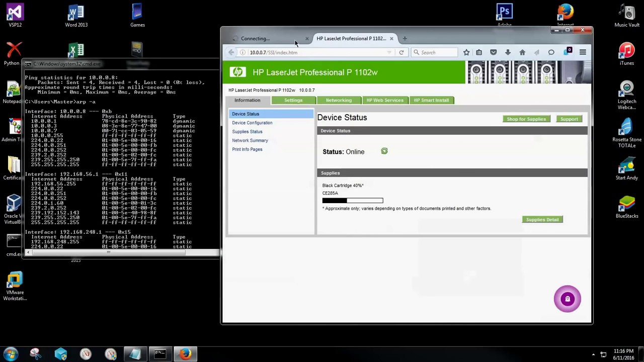
Task: Click the extension icon with 0 badge
Action: pyautogui.click(x=567, y=52)
